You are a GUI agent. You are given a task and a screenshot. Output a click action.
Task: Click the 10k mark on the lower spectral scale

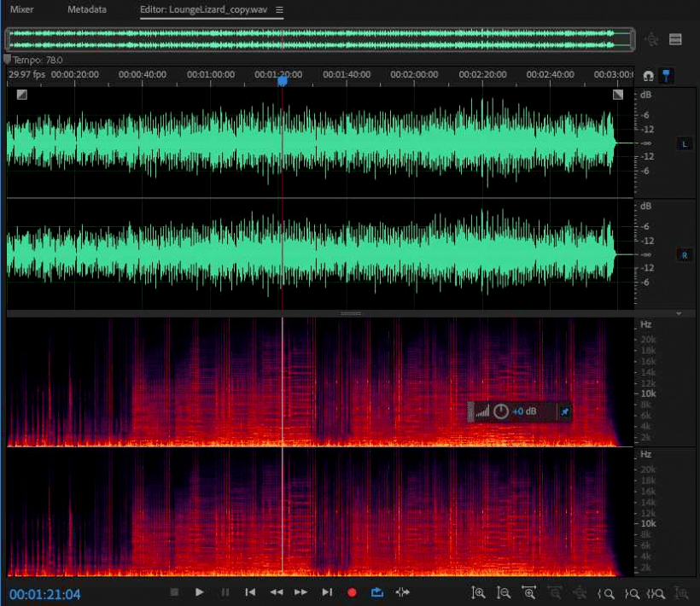[648, 523]
